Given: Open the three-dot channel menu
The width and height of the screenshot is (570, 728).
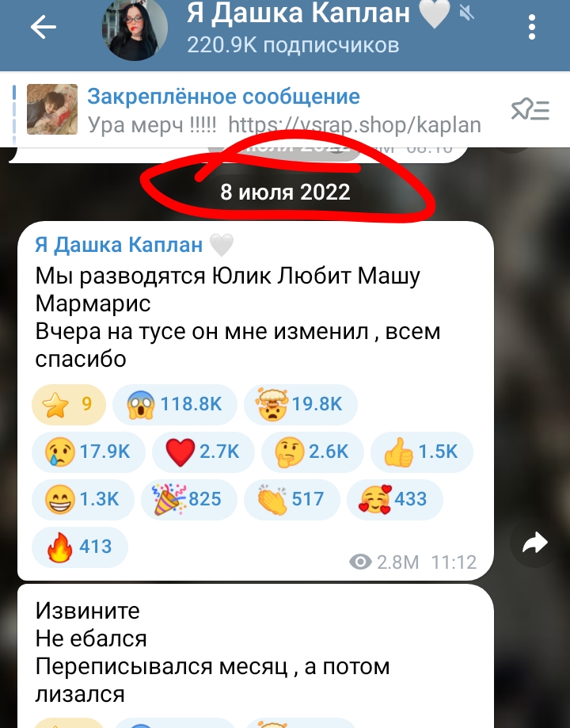Looking at the screenshot, I should [532, 27].
